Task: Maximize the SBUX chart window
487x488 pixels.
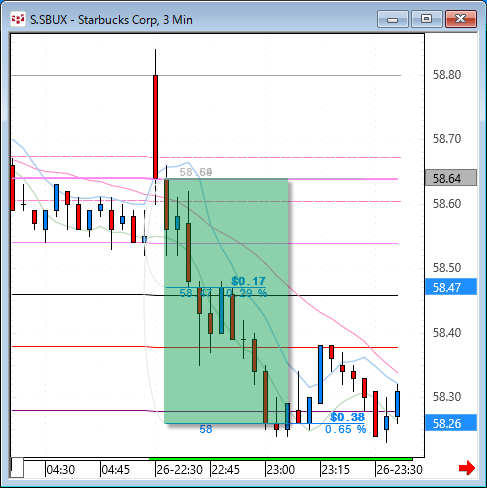Action: [426, 19]
